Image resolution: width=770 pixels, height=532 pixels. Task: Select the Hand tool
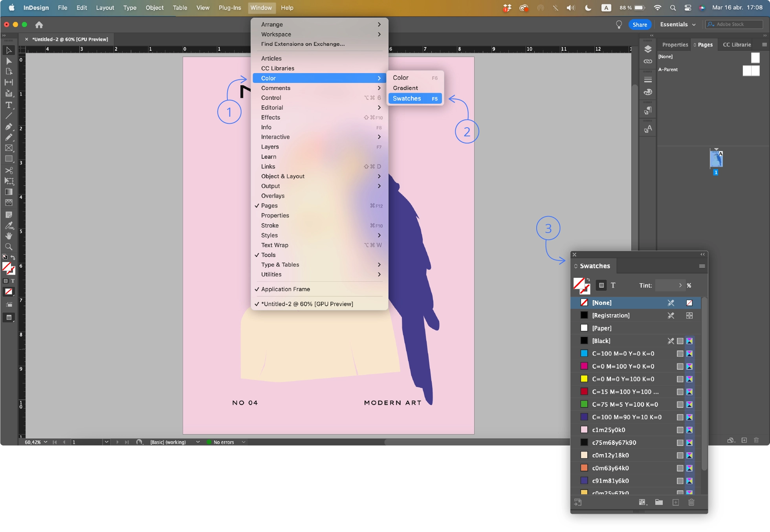pos(9,236)
